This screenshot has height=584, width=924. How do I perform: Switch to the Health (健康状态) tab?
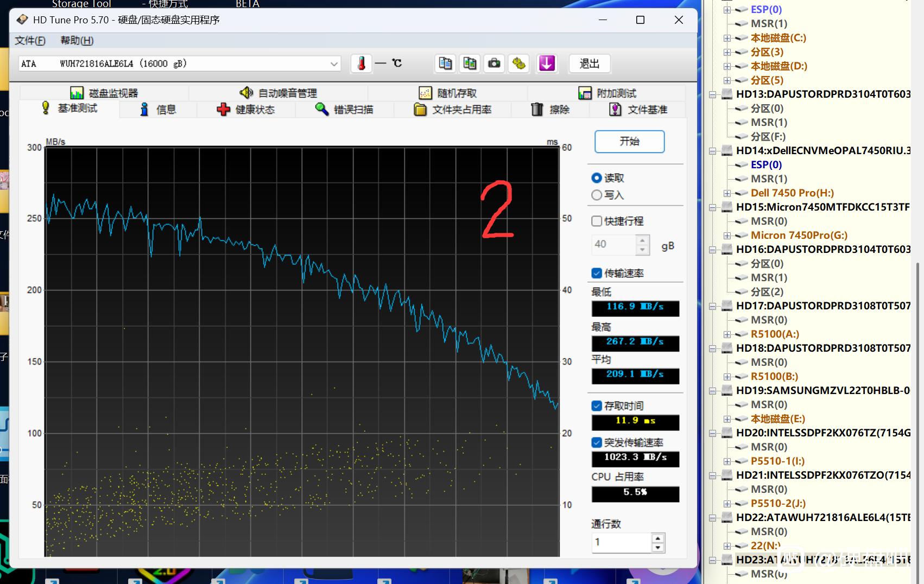pyautogui.click(x=246, y=110)
